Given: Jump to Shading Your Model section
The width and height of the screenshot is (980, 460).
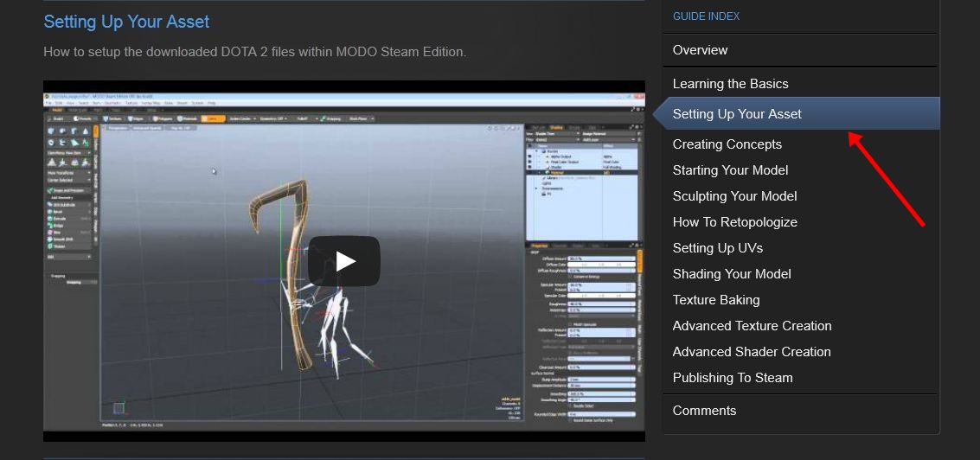Looking at the screenshot, I should tap(732, 274).
